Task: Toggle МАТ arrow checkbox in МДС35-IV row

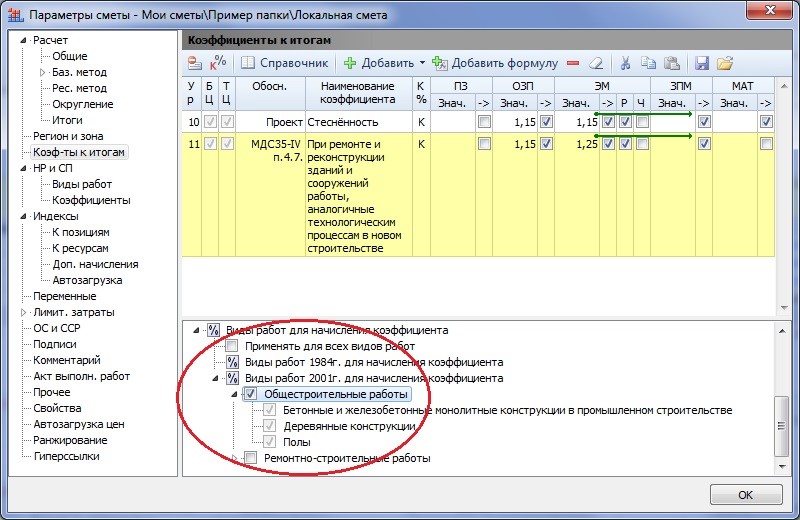Action: click(x=766, y=144)
